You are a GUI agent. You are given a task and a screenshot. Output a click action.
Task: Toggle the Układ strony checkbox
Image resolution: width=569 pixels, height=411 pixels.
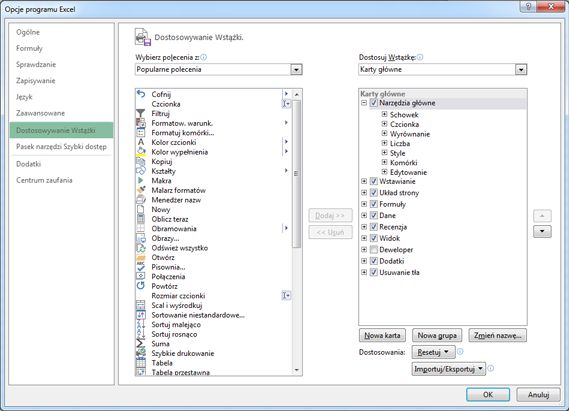374,193
